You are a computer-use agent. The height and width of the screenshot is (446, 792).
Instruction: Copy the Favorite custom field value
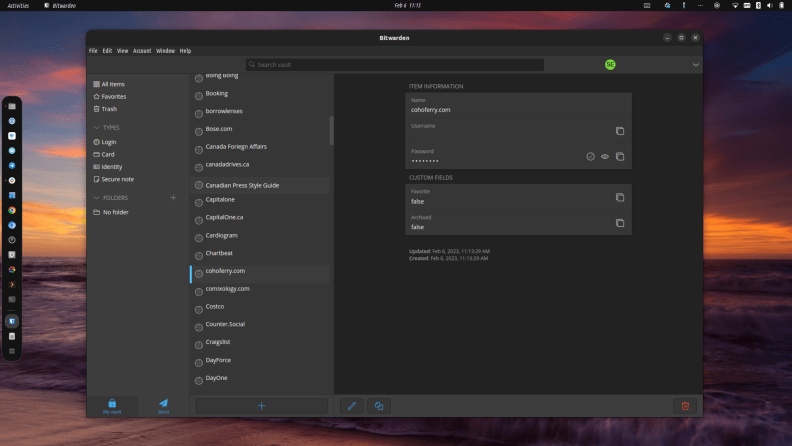(x=620, y=197)
